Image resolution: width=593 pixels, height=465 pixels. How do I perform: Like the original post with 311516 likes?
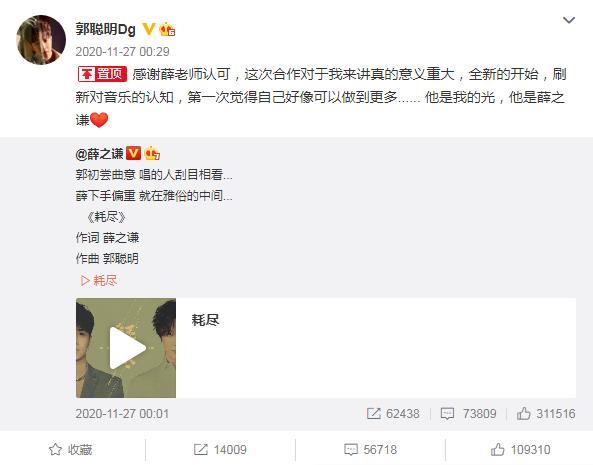(x=546, y=414)
